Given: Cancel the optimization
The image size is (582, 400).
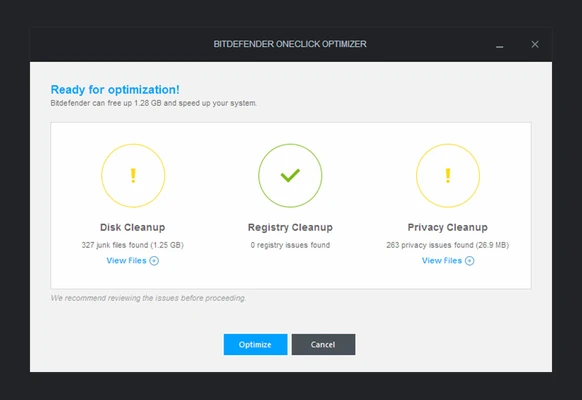Looking at the screenshot, I should point(323,344).
